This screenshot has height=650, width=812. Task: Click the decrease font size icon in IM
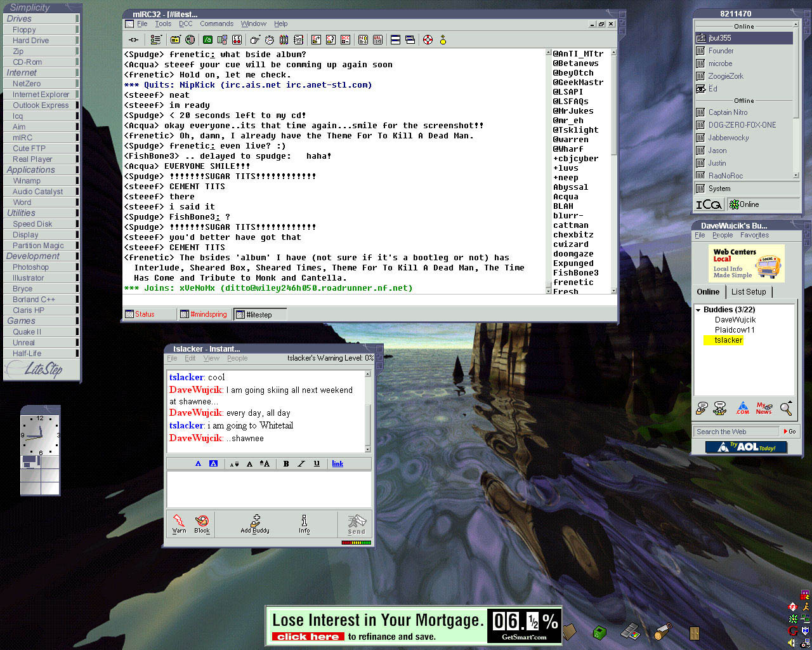point(234,463)
